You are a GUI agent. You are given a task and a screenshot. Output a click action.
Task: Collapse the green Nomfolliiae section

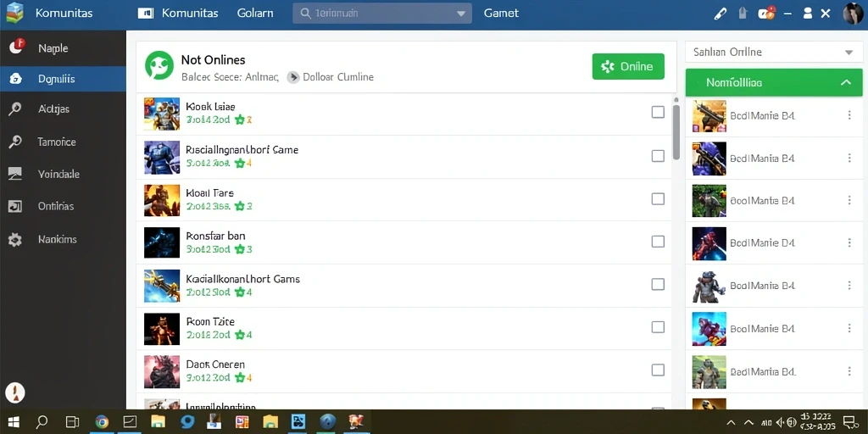pos(845,82)
